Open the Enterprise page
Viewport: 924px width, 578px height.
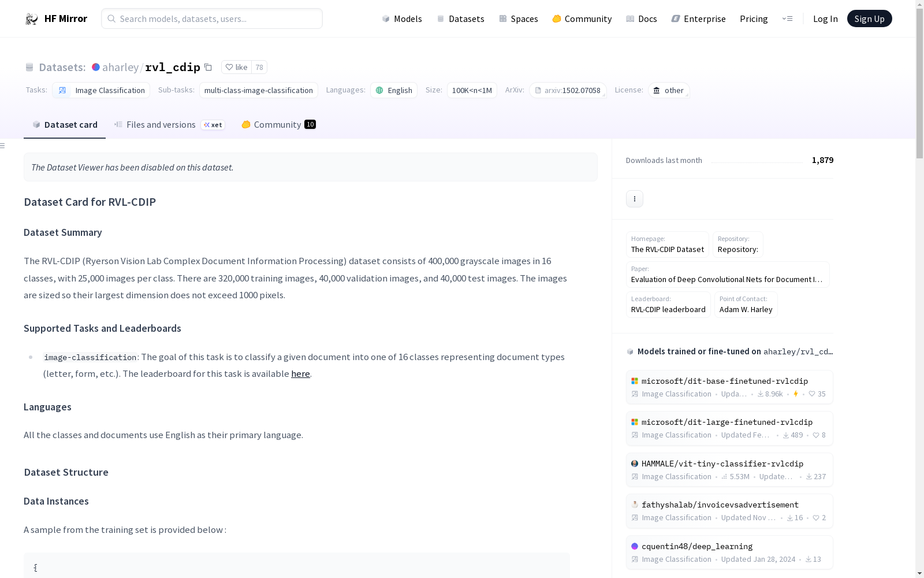698,18
